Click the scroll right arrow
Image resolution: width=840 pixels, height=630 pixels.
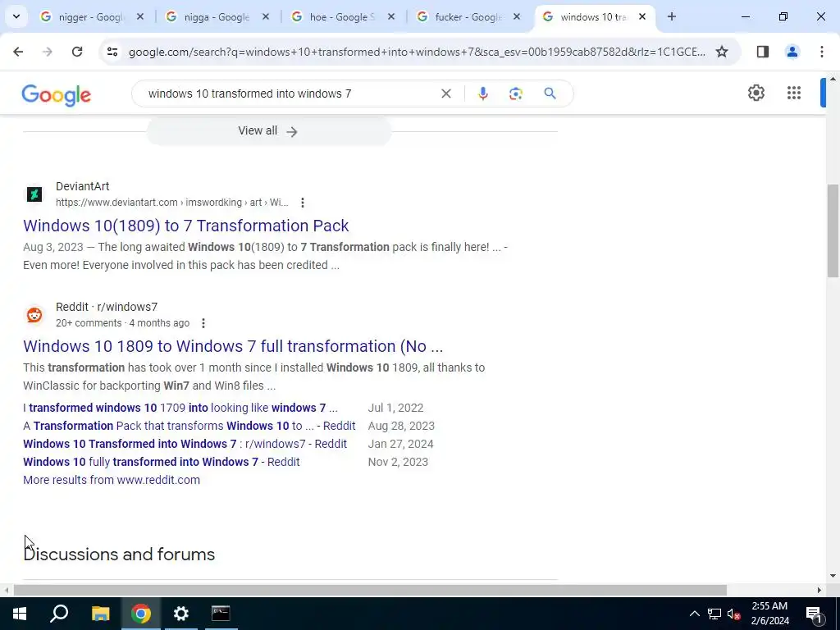pyautogui.click(x=819, y=590)
